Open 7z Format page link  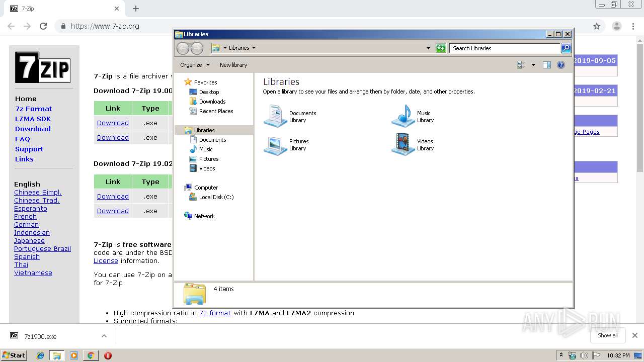33,109
